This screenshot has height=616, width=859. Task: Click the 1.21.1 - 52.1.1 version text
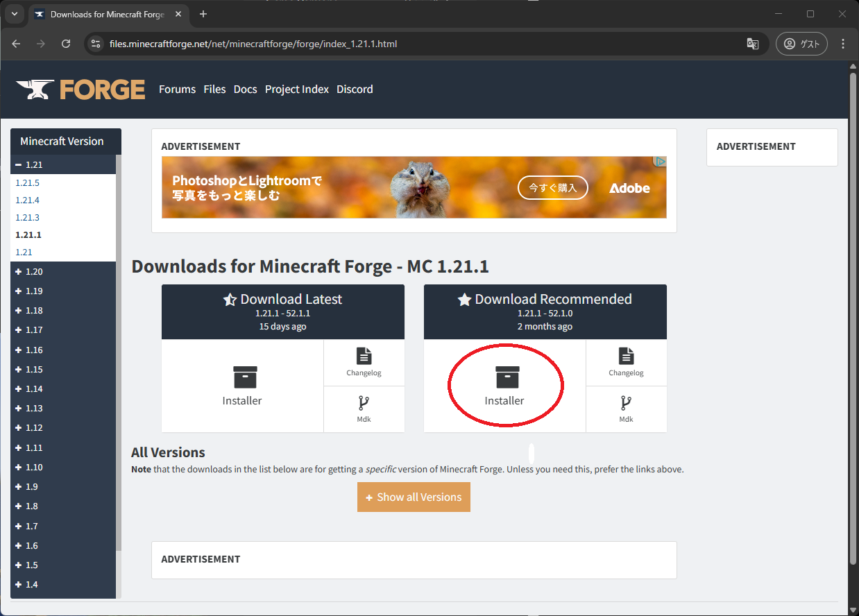pyautogui.click(x=283, y=314)
